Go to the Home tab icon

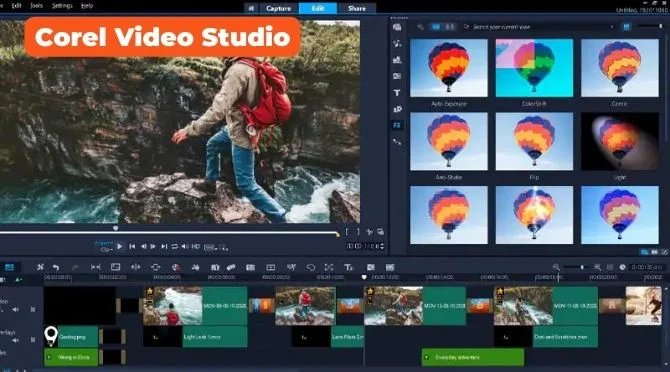point(251,8)
